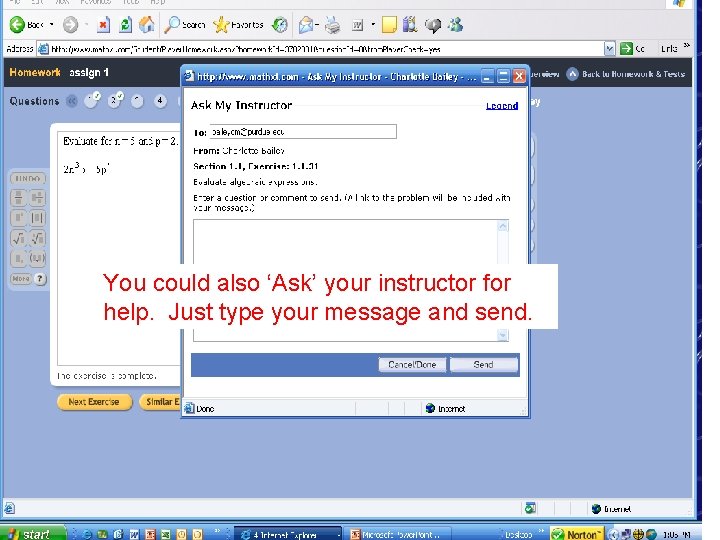This screenshot has height=540, width=720.
Task: Click More on the math palette
Action: click(x=21, y=279)
